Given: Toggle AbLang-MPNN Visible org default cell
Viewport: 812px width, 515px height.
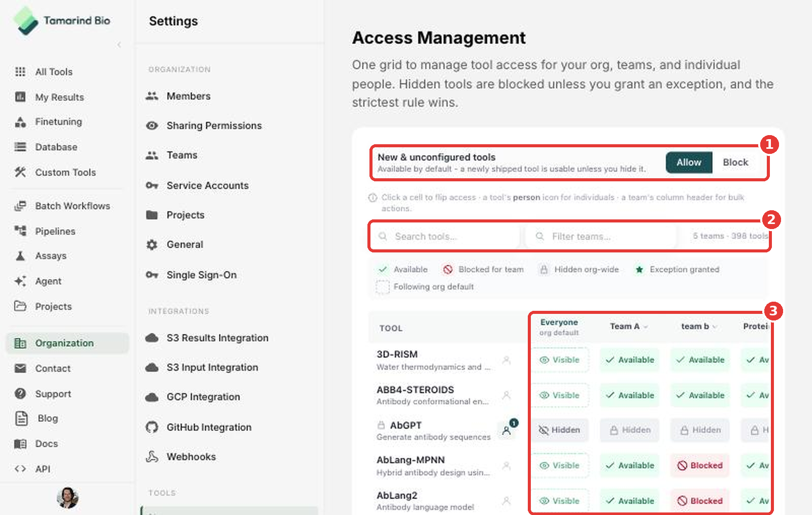Looking at the screenshot, I should point(560,465).
